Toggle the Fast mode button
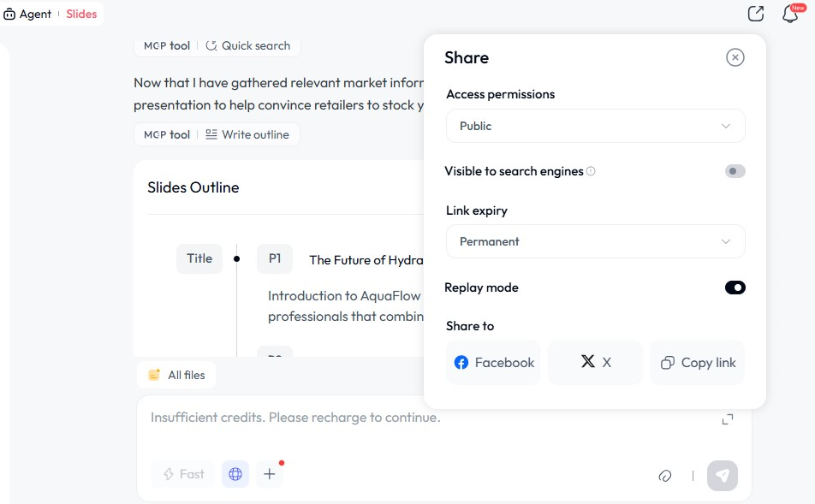 tap(183, 474)
